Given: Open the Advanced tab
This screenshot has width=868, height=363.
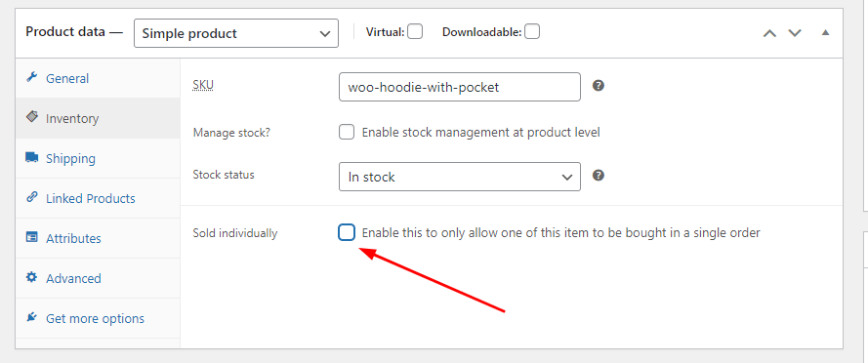Looking at the screenshot, I should click(x=98, y=278).
